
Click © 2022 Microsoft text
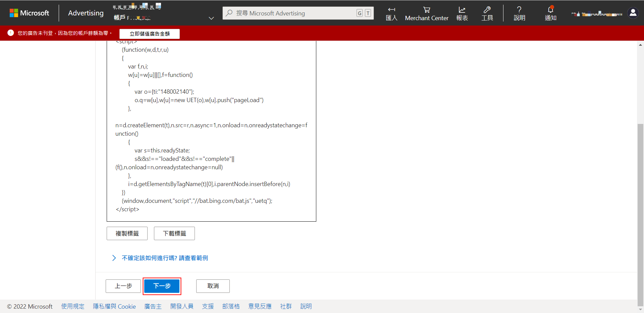click(x=30, y=306)
